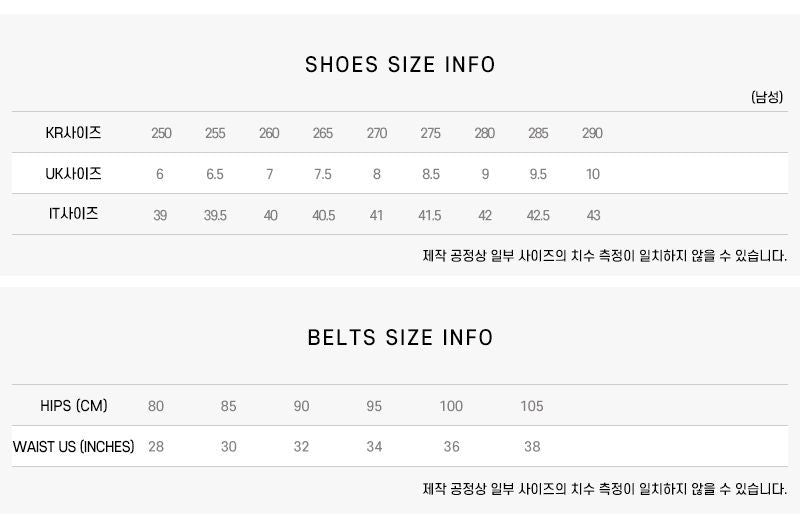This screenshot has width=800, height=532.
Task: Select KR shoe size 270
Action: coord(377,133)
